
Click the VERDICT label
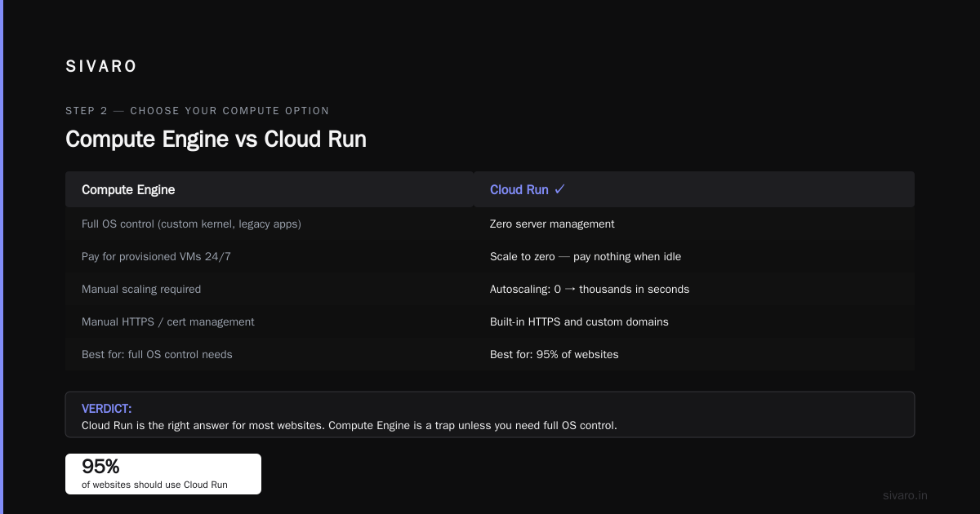(x=107, y=408)
